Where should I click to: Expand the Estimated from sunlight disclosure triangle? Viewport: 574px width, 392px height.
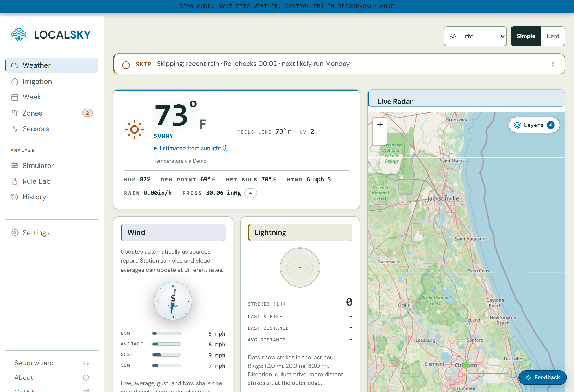click(155, 148)
